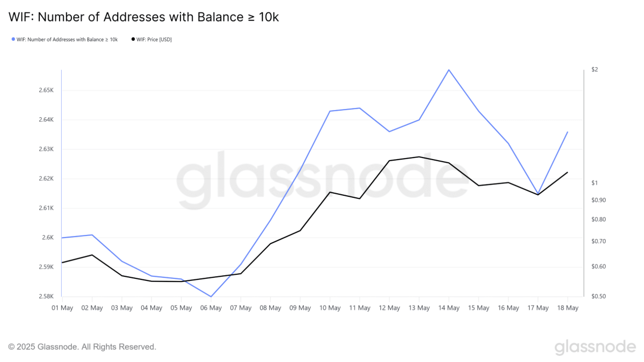644x362 pixels.
Task: Select the $1 price axis label
Action: coord(595,183)
